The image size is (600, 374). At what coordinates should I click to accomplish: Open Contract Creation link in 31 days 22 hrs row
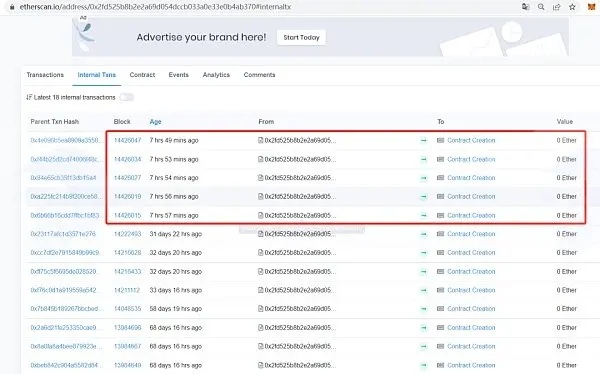pos(471,234)
